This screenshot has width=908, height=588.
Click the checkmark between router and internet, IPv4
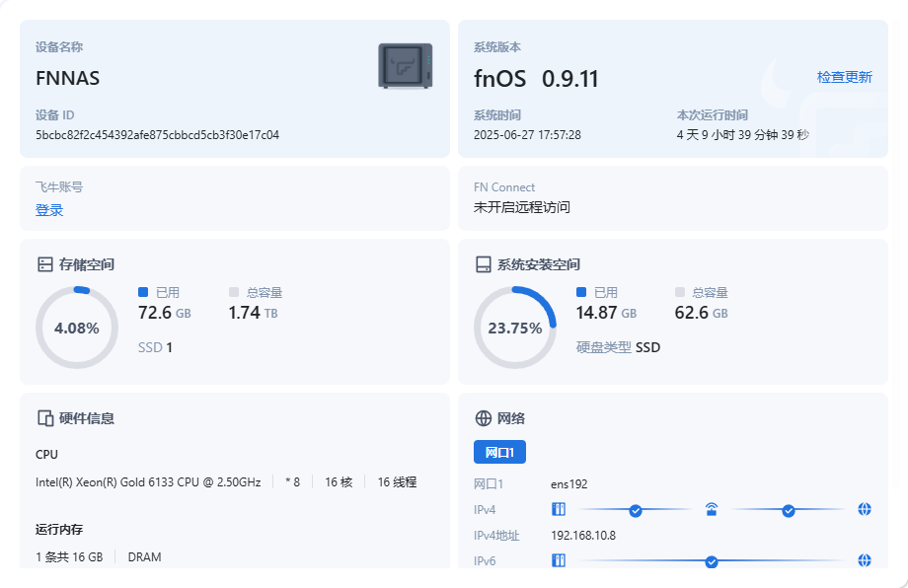pyautogui.click(x=789, y=510)
